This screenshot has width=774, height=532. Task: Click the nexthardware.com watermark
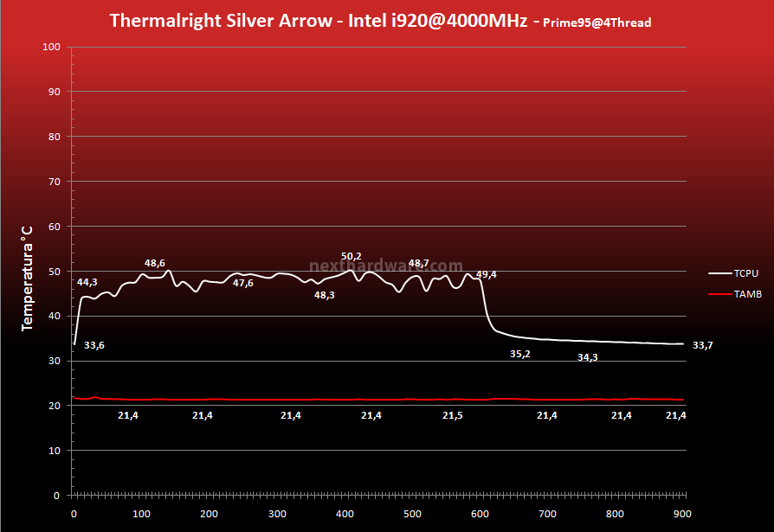(386, 266)
